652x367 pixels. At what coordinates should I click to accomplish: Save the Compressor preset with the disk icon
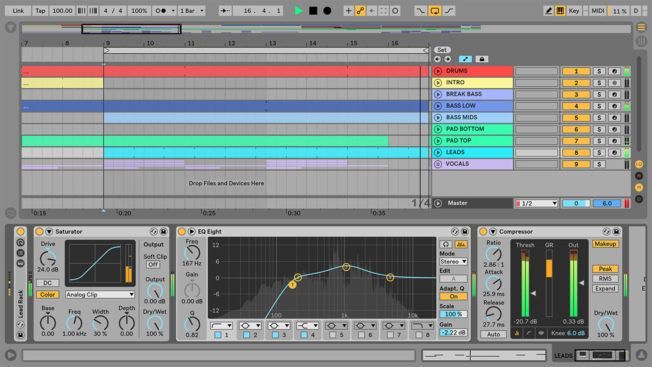(616, 232)
